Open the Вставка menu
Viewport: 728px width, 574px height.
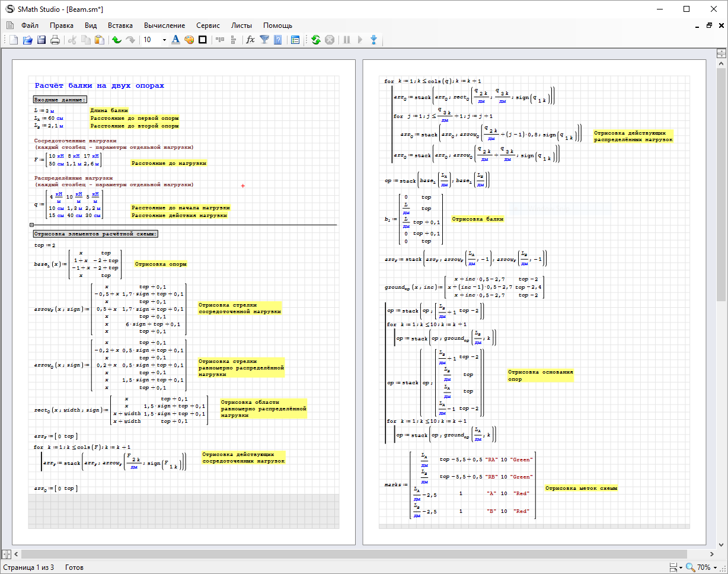(120, 25)
